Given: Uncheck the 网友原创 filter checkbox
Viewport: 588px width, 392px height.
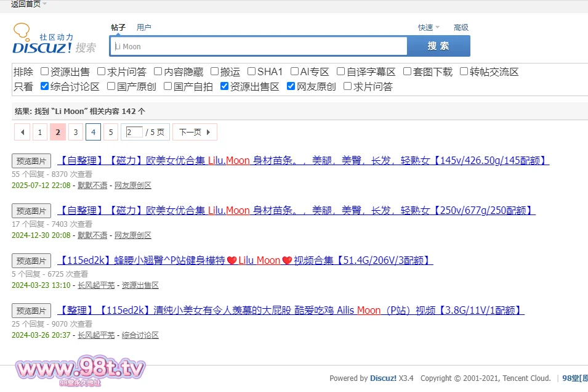Looking at the screenshot, I should coord(291,86).
